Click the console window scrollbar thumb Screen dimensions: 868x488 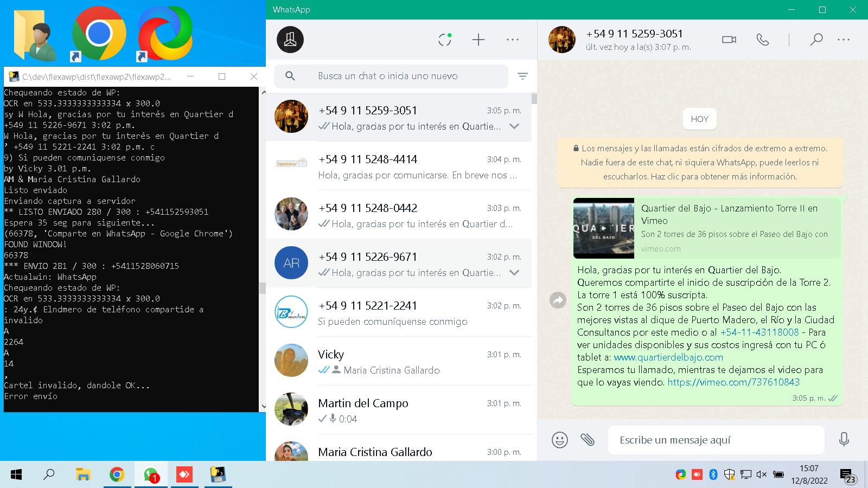click(263, 288)
